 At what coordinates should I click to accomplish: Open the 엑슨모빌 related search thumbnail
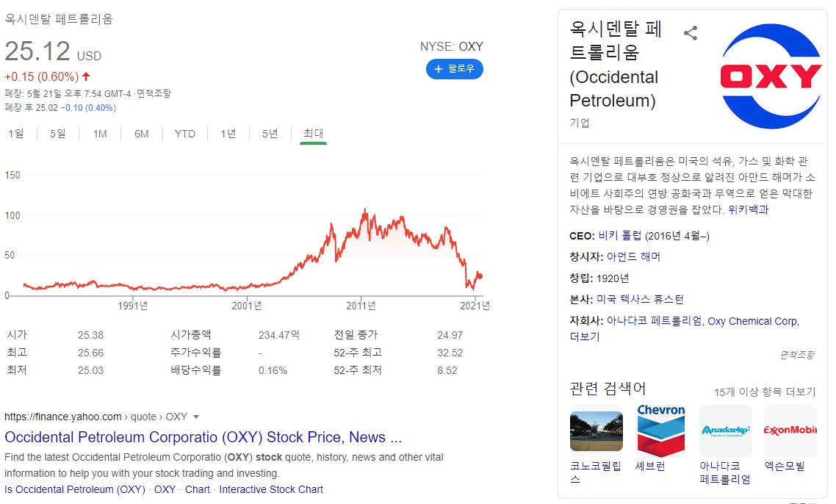tap(790, 430)
